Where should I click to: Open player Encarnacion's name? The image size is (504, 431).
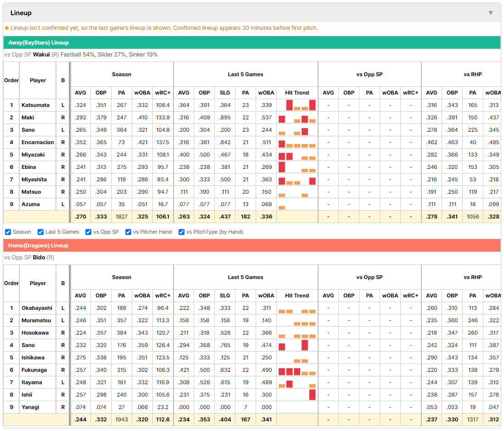tap(38, 142)
